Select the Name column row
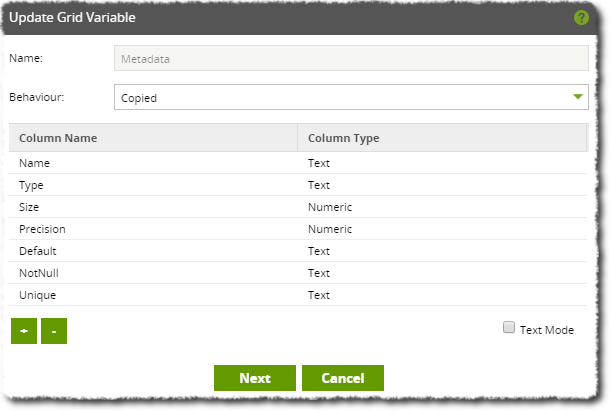The image size is (610, 411). pyautogui.click(x=298, y=163)
